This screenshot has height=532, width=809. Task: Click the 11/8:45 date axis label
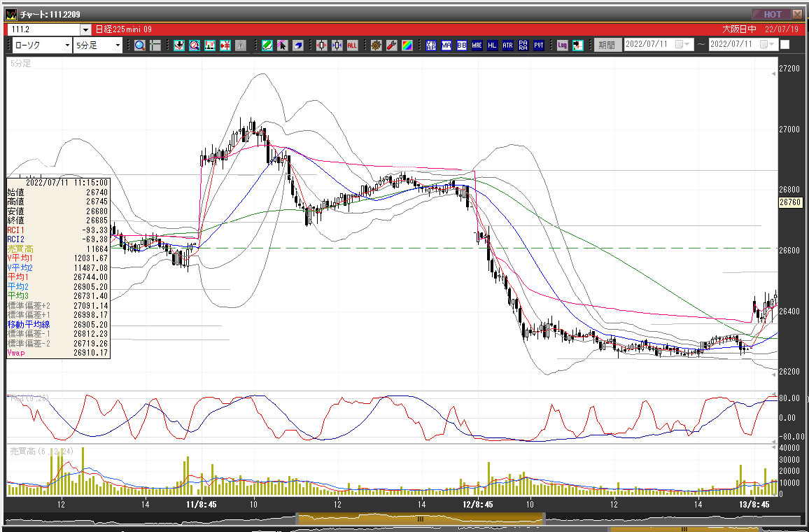point(202,505)
